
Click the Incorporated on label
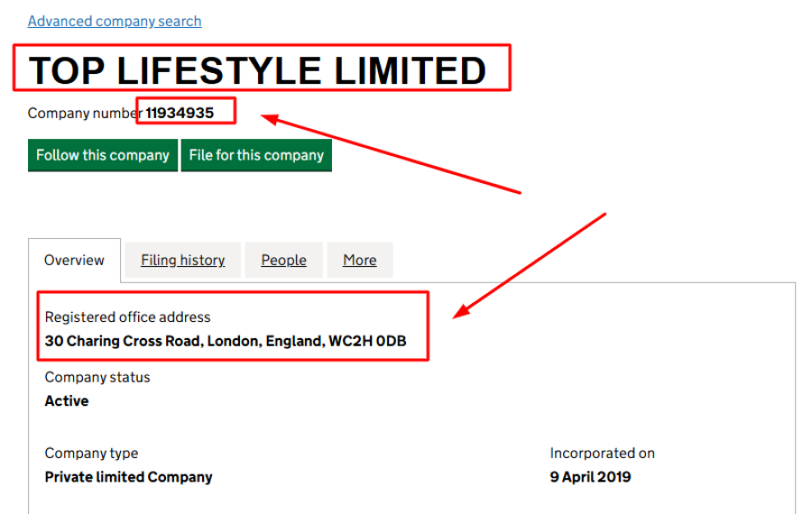coord(602,453)
